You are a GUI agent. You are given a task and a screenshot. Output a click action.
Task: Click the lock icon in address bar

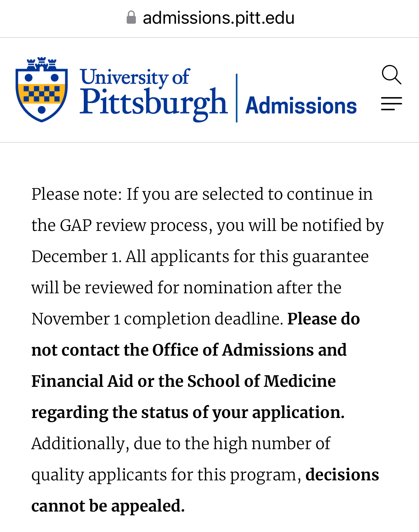[x=131, y=18]
